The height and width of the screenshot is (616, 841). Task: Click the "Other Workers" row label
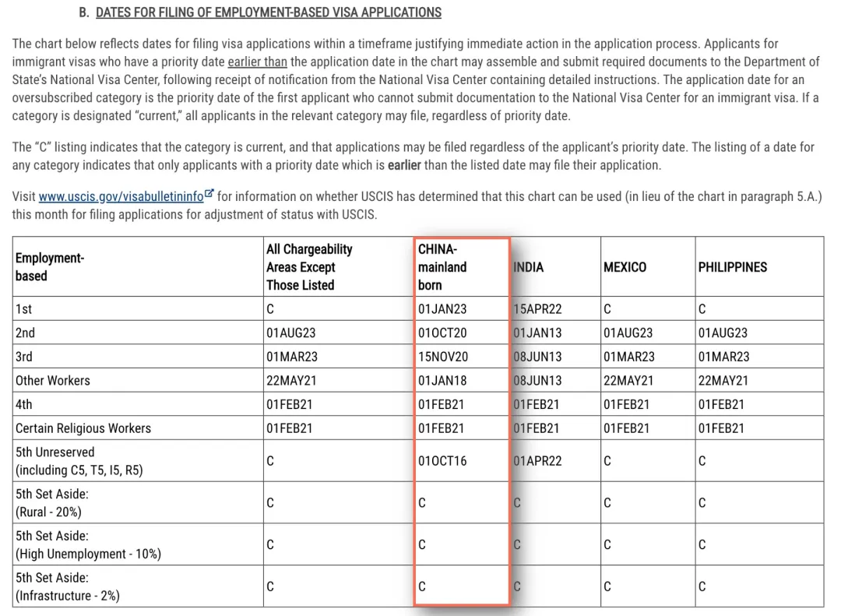tap(53, 381)
